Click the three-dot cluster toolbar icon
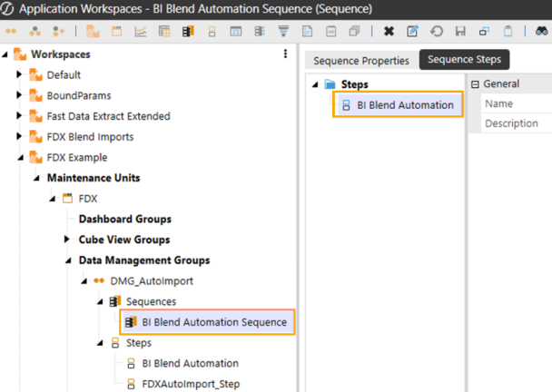552x392 pixels. click(34, 32)
